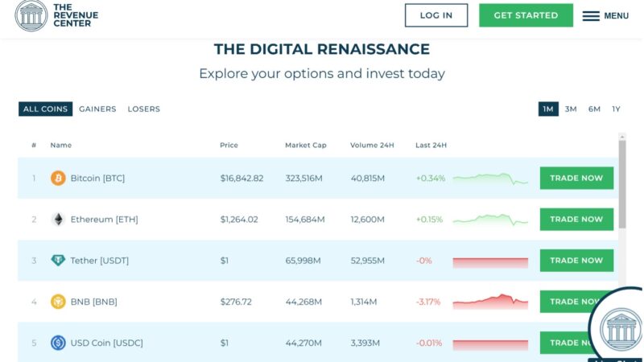Switch chart range to 6M
644x362 pixels.
594,109
